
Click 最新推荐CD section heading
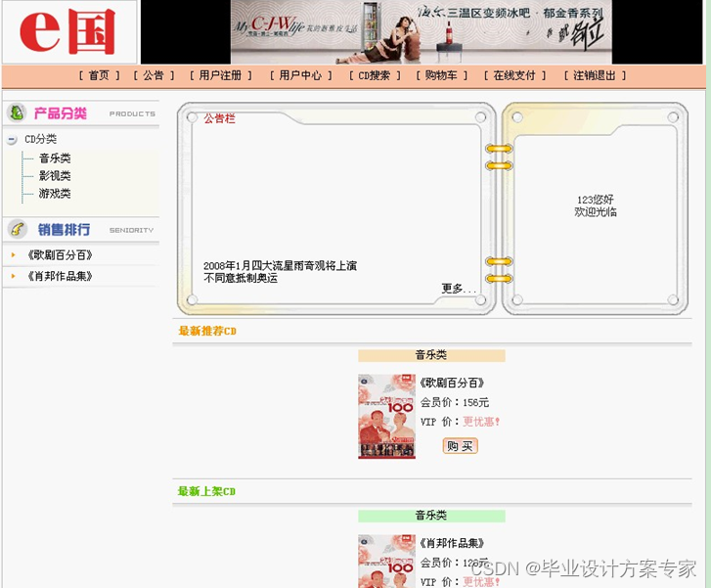point(207,332)
